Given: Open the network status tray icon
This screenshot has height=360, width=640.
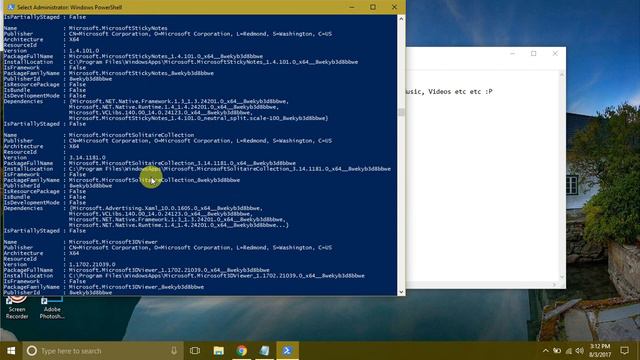Looking at the screenshot, I should [569, 351].
